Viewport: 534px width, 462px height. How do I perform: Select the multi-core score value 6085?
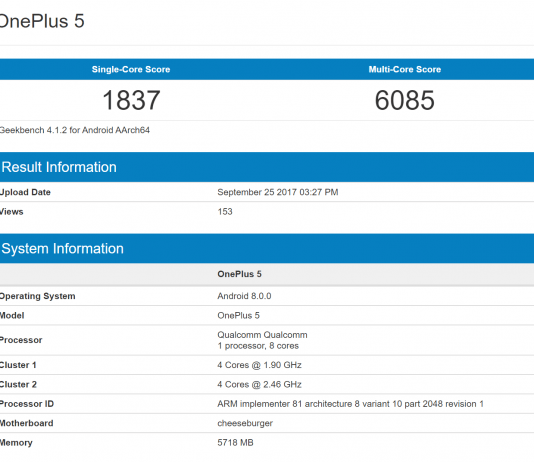click(x=405, y=100)
